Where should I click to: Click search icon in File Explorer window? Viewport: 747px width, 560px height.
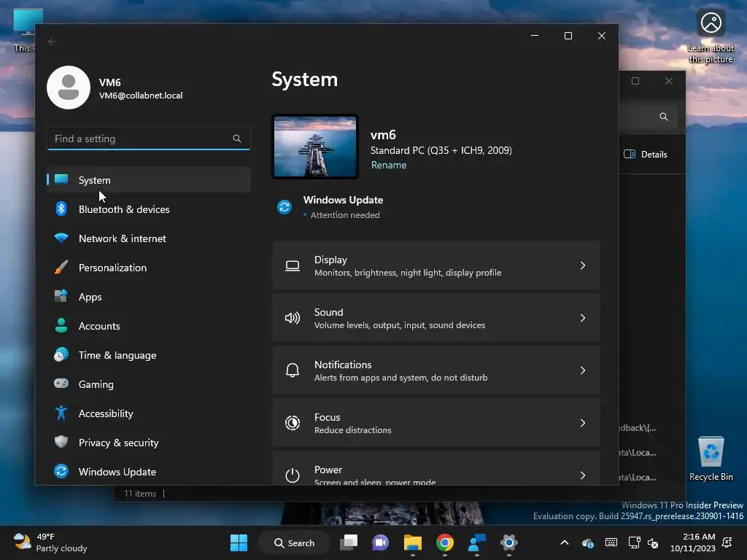664,117
